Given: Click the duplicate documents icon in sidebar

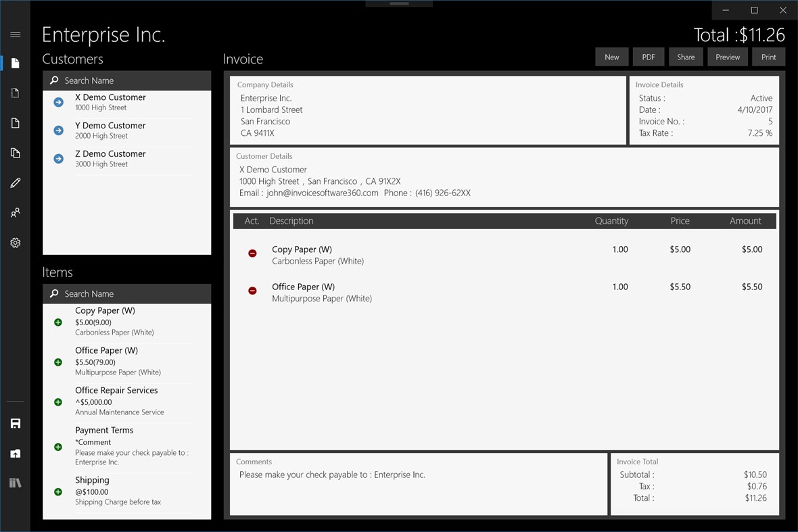Looking at the screenshot, I should 15,153.
